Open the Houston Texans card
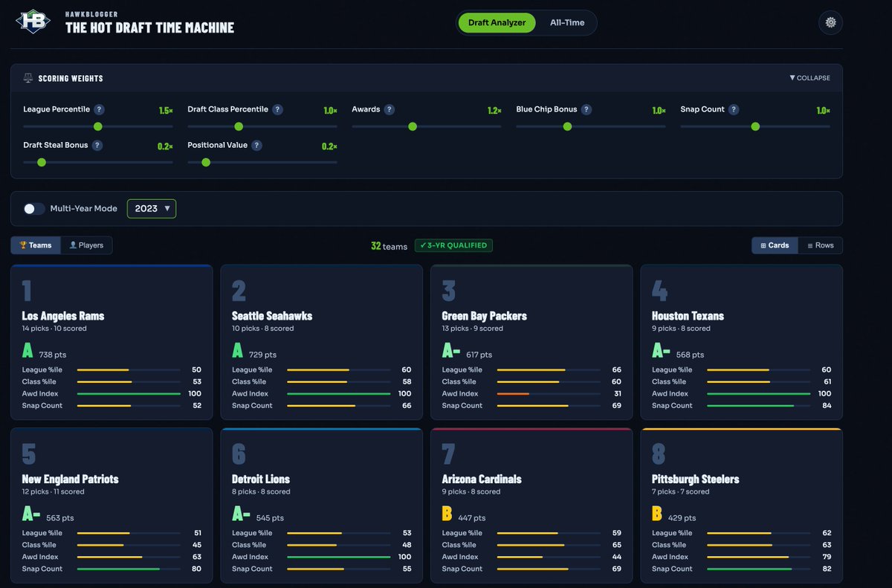 click(x=742, y=342)
